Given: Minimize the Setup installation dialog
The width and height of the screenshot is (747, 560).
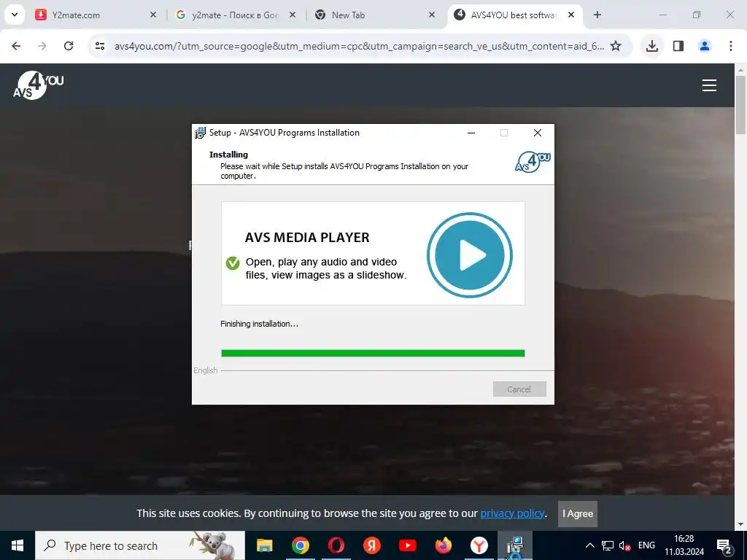Looking at the screenshot, I should (x=471, y=133).
